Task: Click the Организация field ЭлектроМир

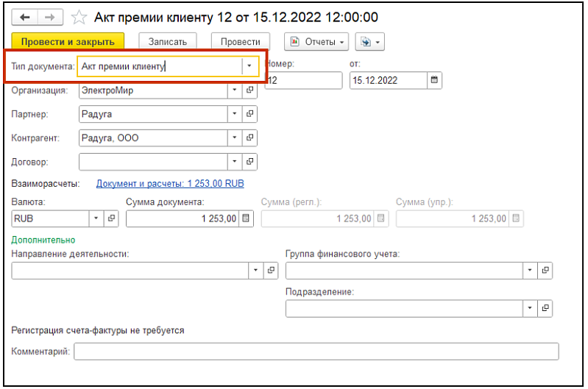Action: [x=153, y=90]
